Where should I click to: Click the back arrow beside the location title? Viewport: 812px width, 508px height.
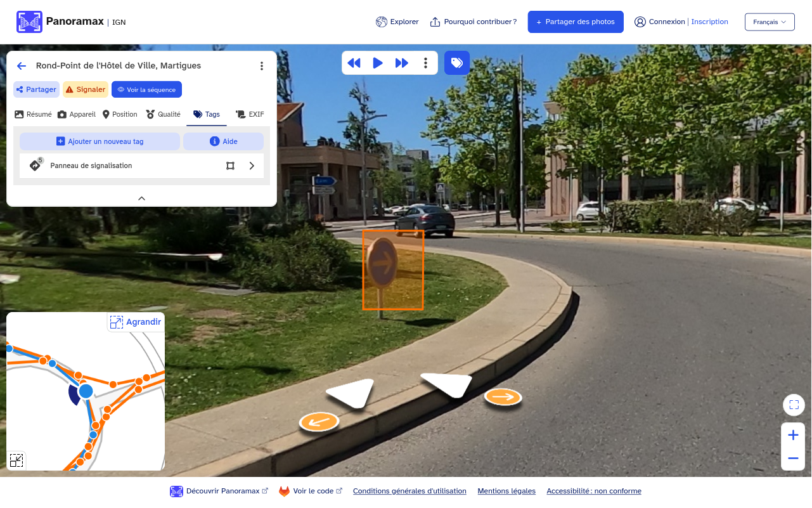tap(22, 66)
